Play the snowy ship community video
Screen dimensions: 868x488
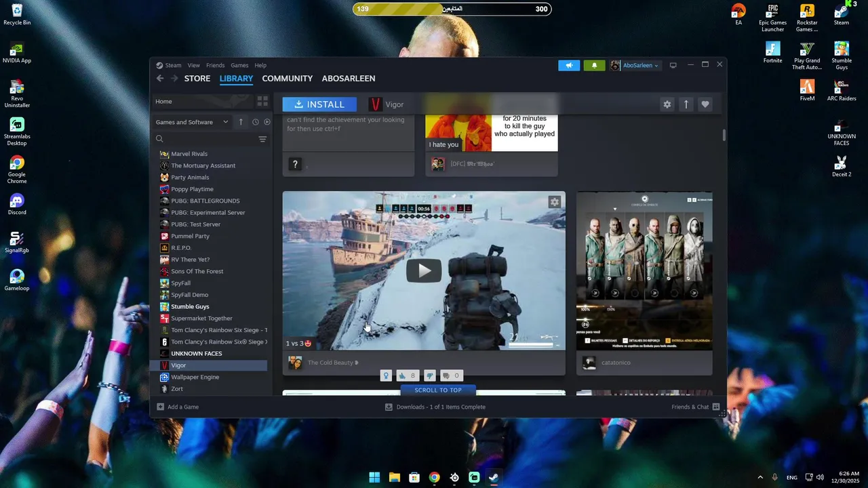[424, 271]
